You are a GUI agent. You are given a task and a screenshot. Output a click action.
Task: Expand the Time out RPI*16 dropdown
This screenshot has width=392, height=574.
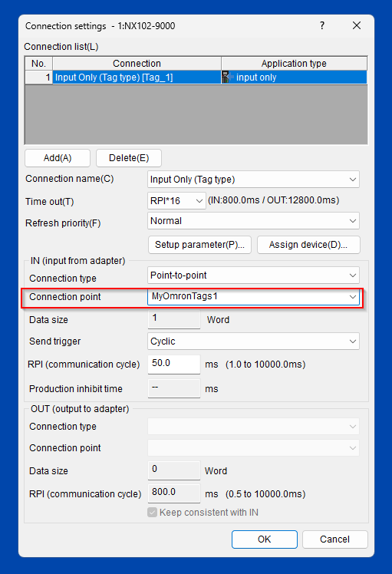[x=176, y=200]
